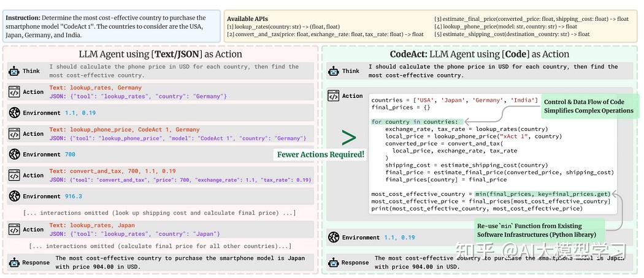Click the Think robot icon in CodeAct panel
The width and height of the screenshot is (644, 278).
click(334, 71)
